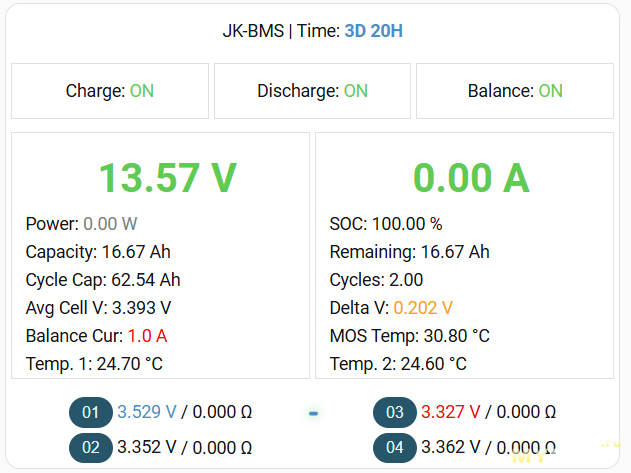
Task: Select the Delta V 0.202 V value
Action: (423, 307)
